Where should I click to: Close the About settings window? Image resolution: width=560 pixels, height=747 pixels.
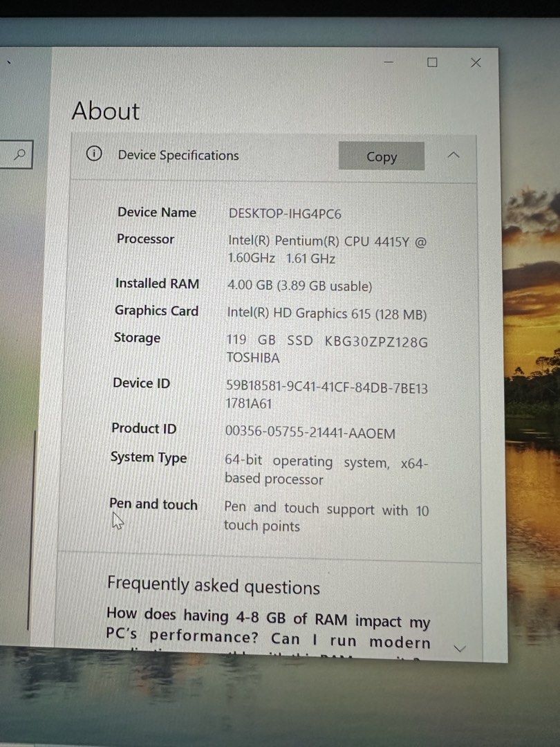pos(476,62)
